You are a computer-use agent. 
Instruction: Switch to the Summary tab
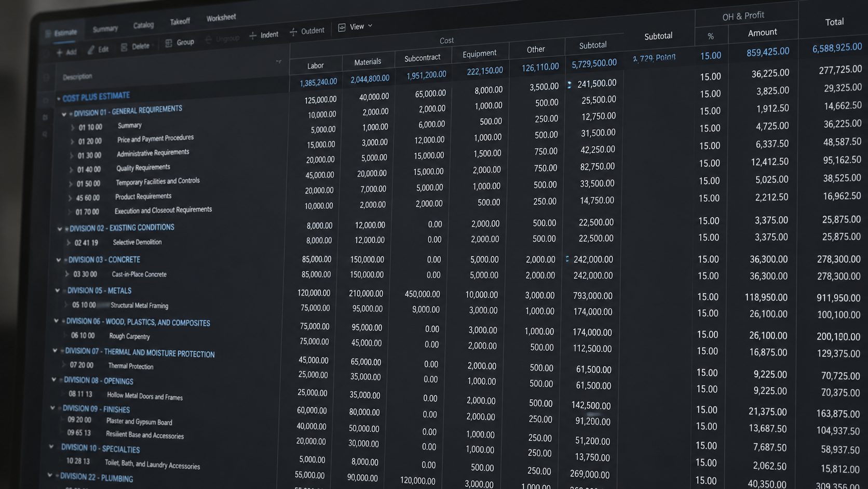[x=105, y=29]
